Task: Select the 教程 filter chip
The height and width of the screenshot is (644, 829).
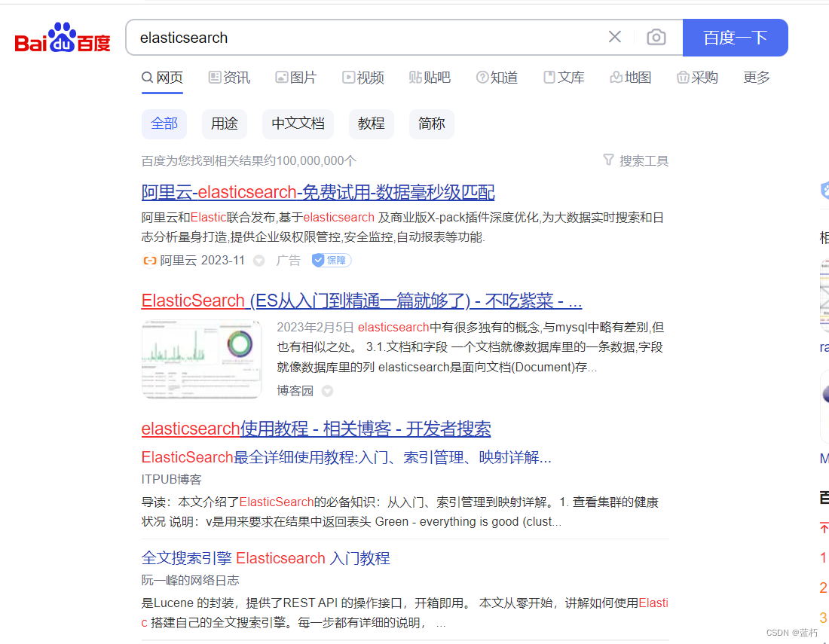Action: pos(371,124)
